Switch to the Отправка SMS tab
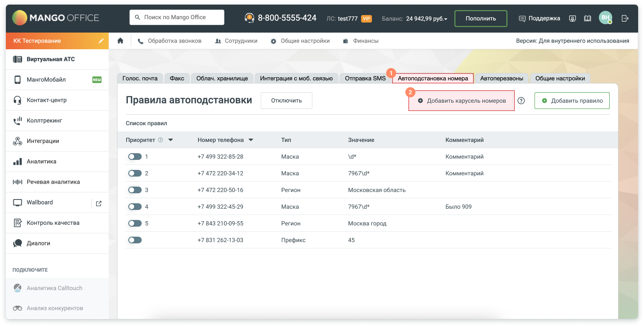This screenshot has width=644, height=326. tap(365, 78)
